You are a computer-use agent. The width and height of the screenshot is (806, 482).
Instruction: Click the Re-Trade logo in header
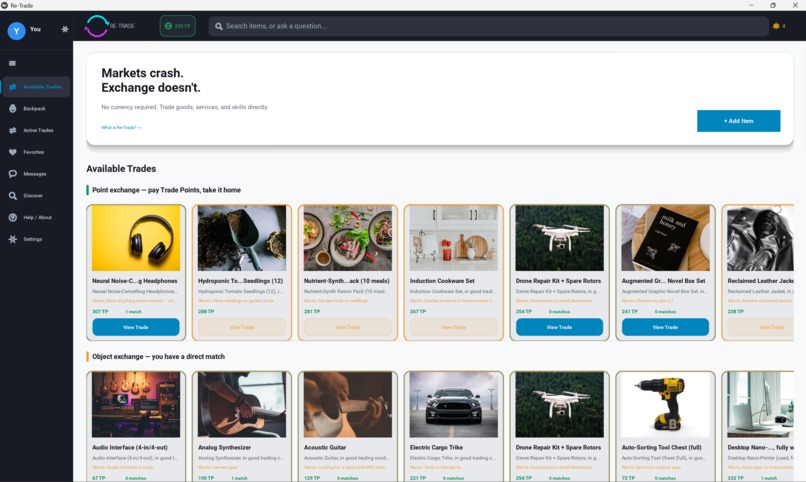coord(109,26)
